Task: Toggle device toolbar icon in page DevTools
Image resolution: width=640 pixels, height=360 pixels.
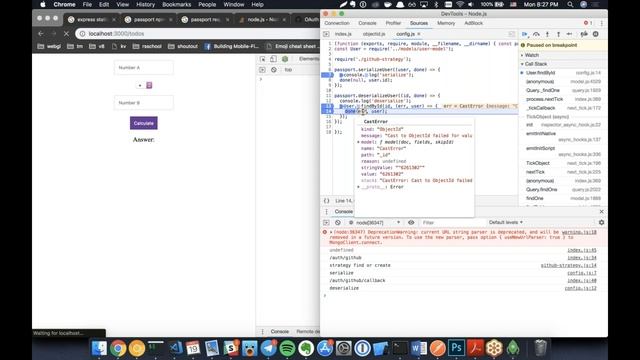Action: (273, 59)
